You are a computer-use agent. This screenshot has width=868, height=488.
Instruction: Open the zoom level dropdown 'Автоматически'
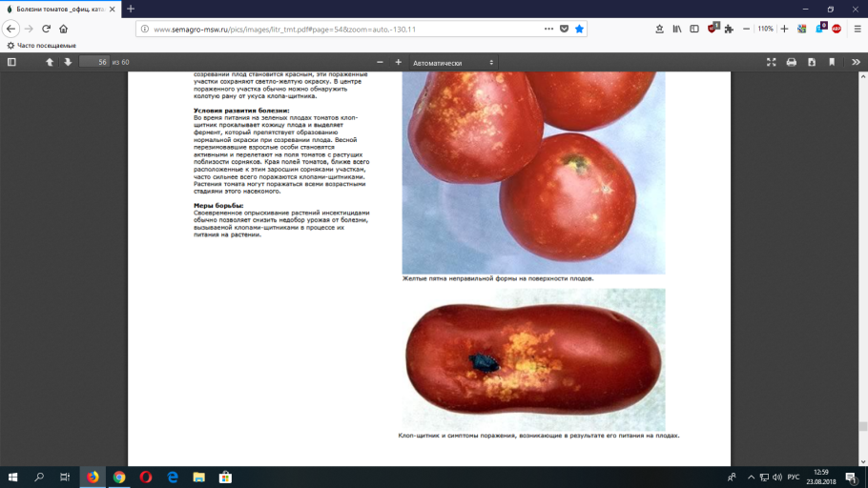(x=453, y=62)
